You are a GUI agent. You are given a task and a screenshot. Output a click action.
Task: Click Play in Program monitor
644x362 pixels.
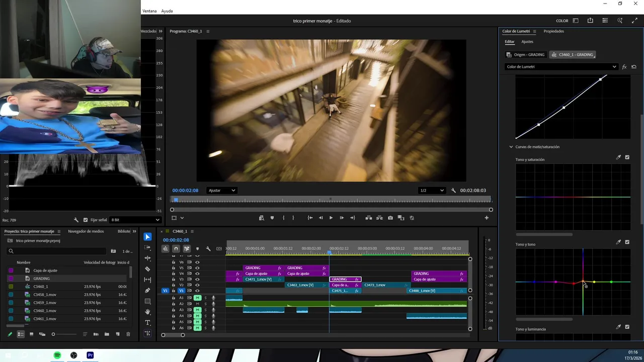point(331,218)
